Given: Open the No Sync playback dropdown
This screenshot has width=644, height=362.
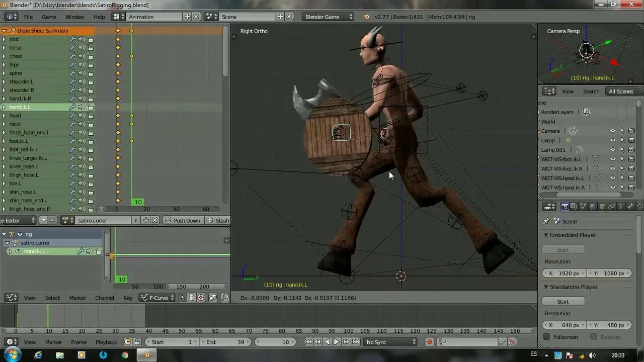Looking at the screenshot, I should tap(391, 342).
